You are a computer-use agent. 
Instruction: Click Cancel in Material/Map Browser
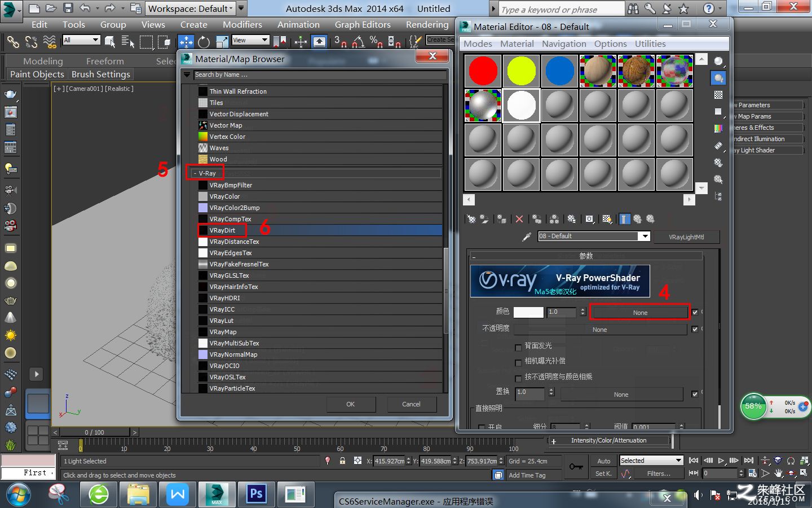tap(411, 404)
